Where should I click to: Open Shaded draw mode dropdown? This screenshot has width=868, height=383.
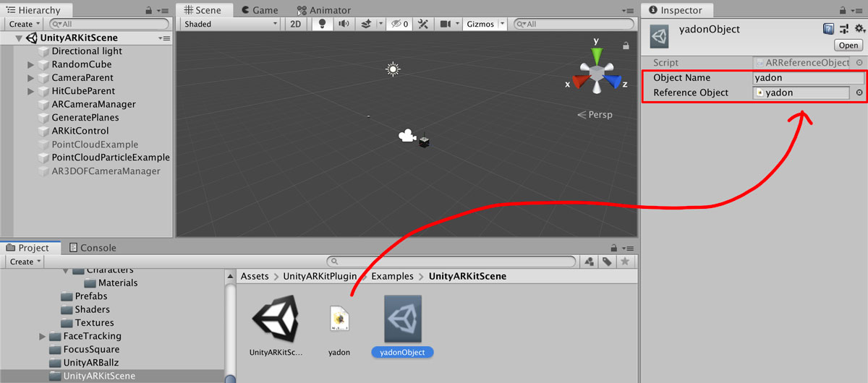[230, 24]
